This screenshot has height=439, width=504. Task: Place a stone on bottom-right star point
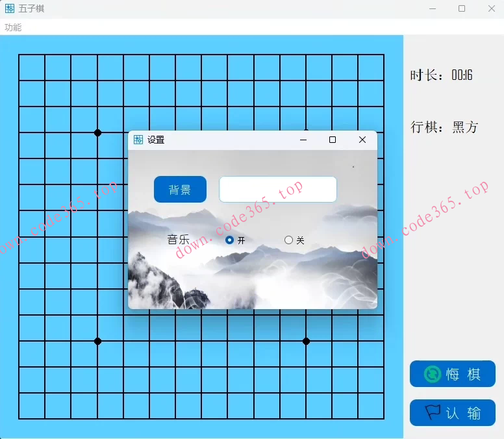point(306,341)
